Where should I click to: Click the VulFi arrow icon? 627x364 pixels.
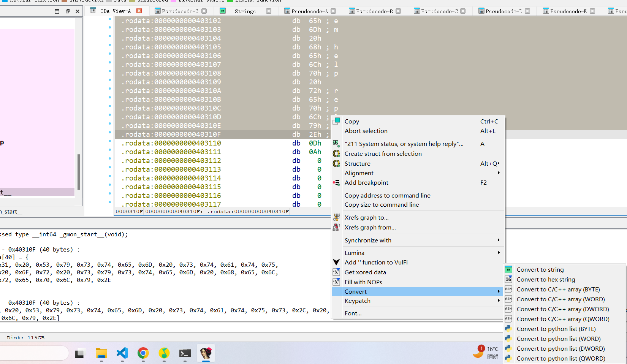[x=336, y=262]
